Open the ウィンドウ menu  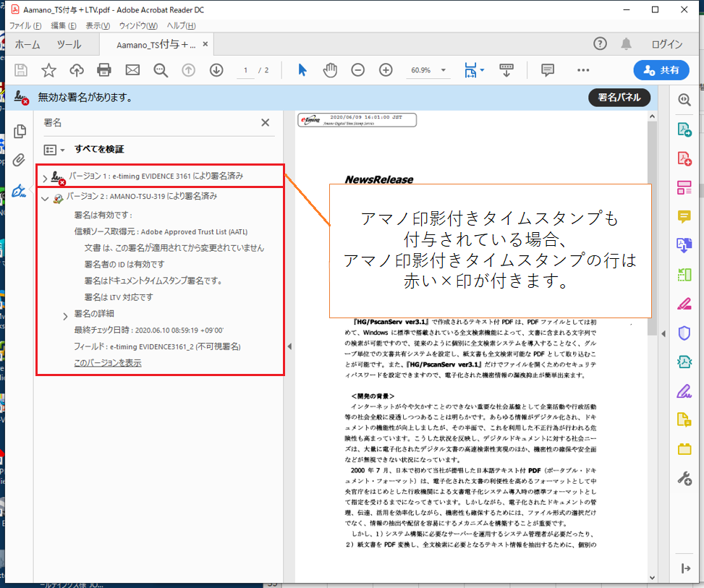pos(138,25)
